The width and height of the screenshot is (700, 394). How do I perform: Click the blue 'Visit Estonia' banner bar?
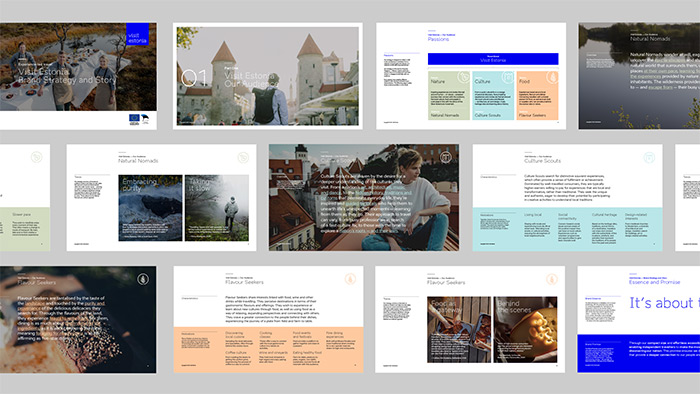click(x=493, y=59)
